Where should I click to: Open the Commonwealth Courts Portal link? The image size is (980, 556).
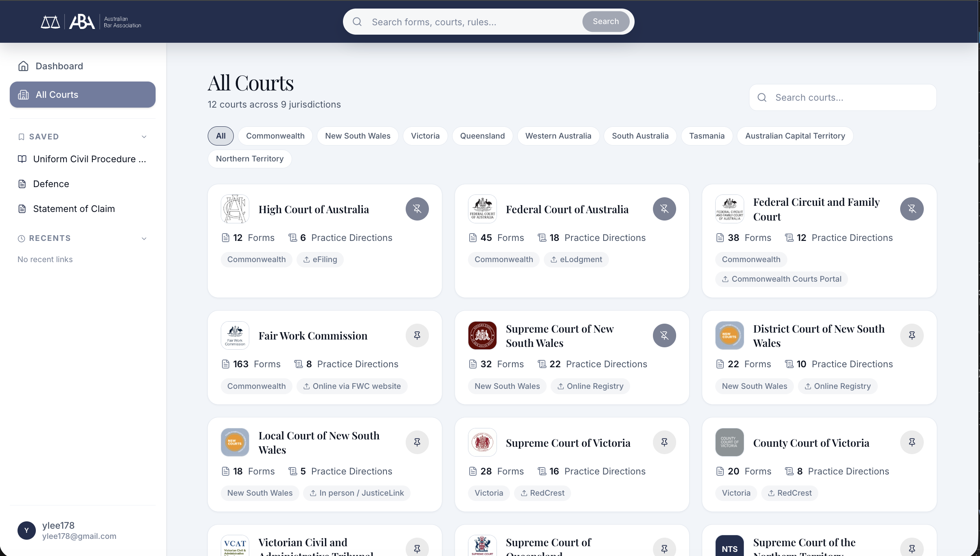pos(781,279)
